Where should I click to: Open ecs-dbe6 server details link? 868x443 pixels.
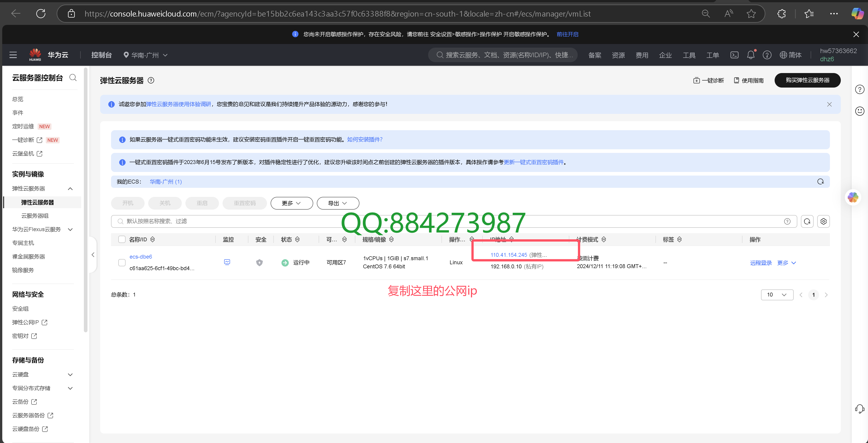click(x=141, y=257)
